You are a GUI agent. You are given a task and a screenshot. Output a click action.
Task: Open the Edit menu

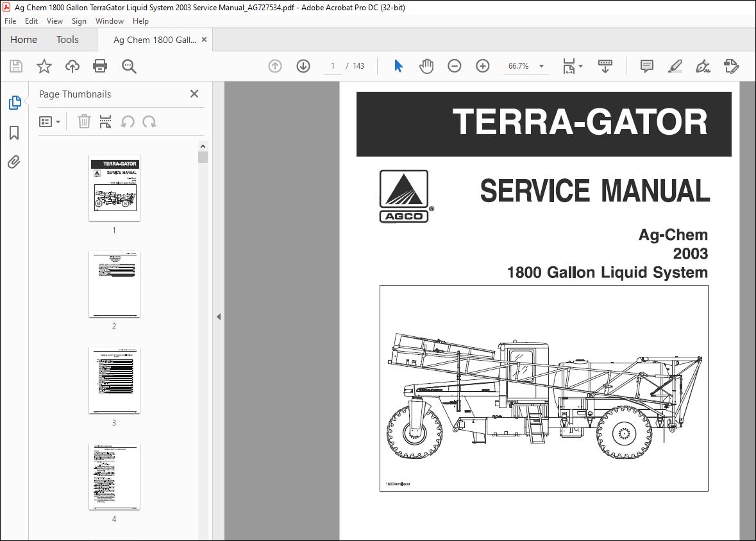31,21
